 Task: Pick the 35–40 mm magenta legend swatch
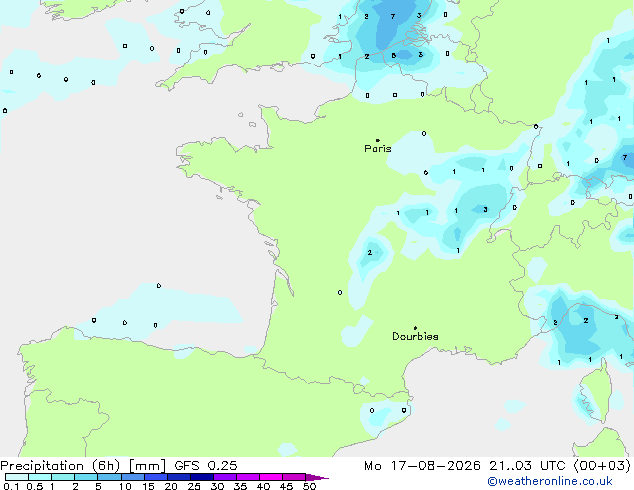coord(248,477)
